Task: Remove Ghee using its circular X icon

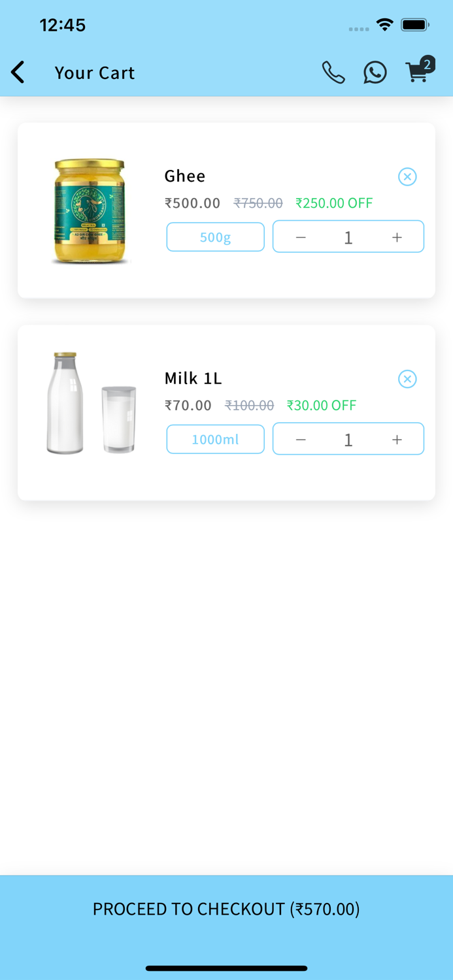Action: tap(407, 176)
